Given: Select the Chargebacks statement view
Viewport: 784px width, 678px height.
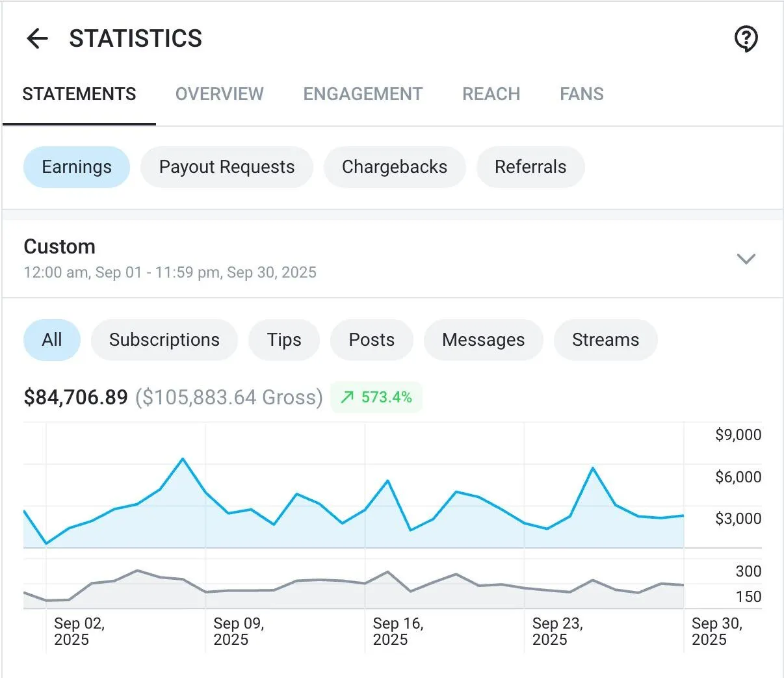Looking at the screenshot, I should (395, 167).
